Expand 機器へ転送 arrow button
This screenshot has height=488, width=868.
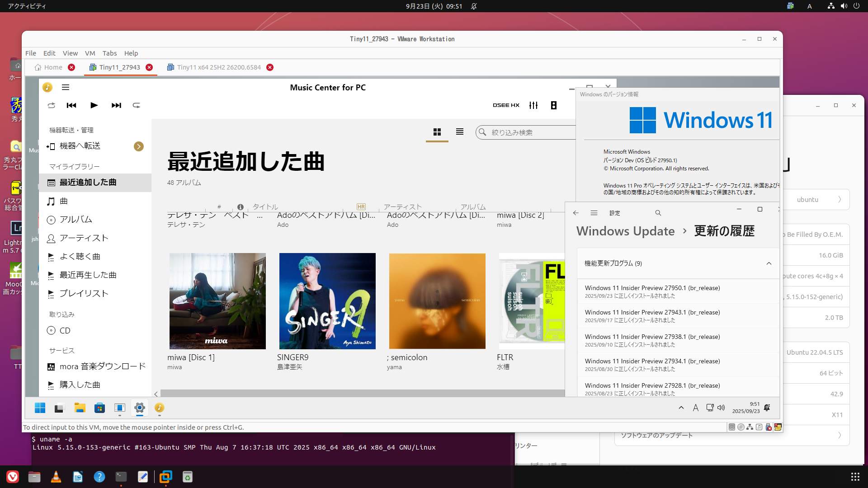point(139,146)
